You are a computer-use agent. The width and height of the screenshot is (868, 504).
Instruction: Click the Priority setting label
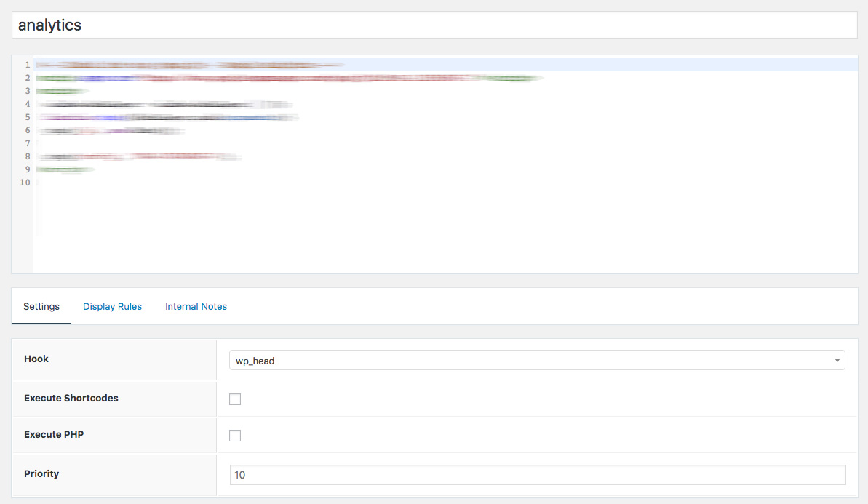[x=41, y=473]
